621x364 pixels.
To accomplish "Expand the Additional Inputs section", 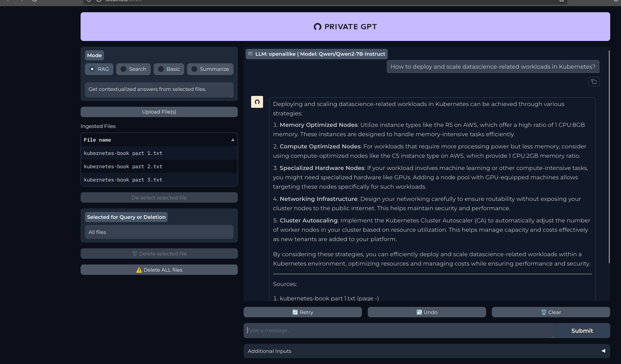I will [603, 351].
